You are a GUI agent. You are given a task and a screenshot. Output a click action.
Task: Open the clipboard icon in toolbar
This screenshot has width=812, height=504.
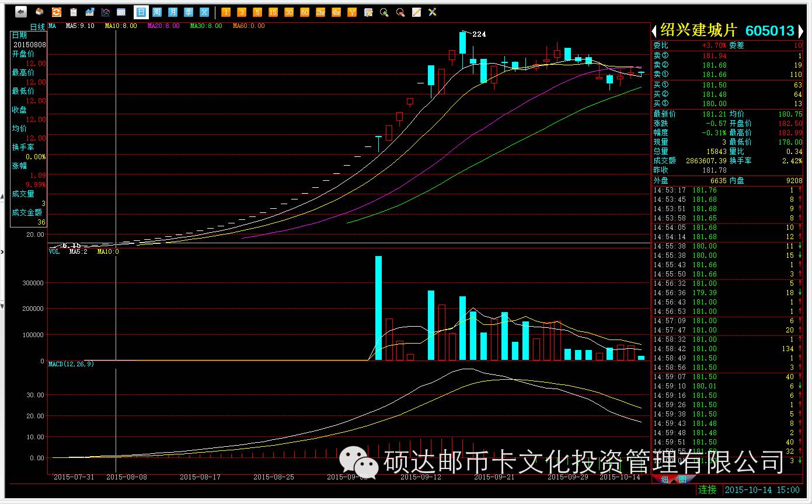coord(73,12)
